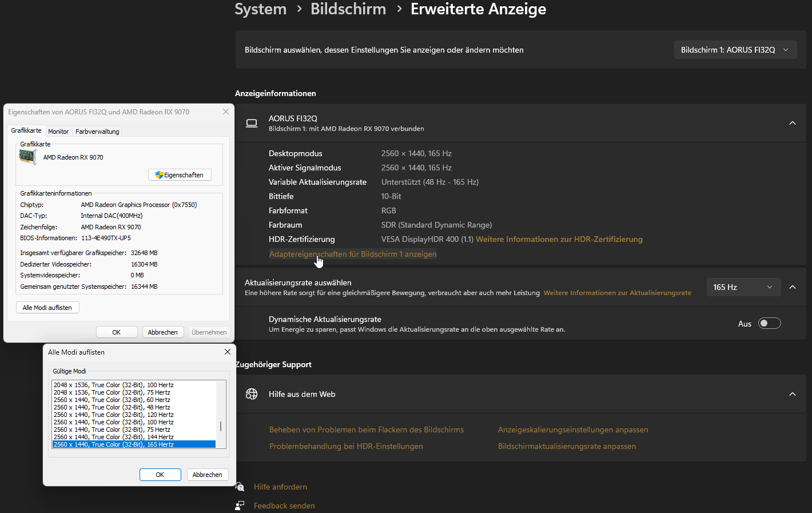Viewport: 812px width, 513px height.
Task: Select mode 2560 x 1440, 60 Hertz
Action: point(134,400)
